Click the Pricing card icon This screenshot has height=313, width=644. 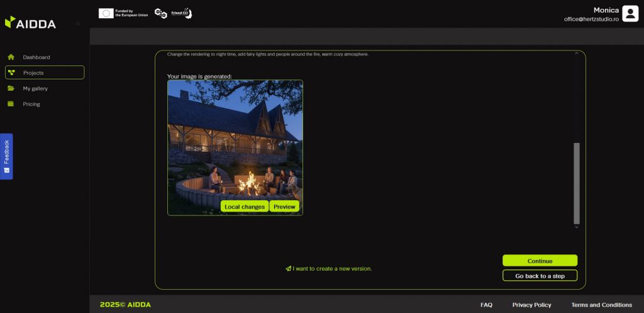click(11, 104)
